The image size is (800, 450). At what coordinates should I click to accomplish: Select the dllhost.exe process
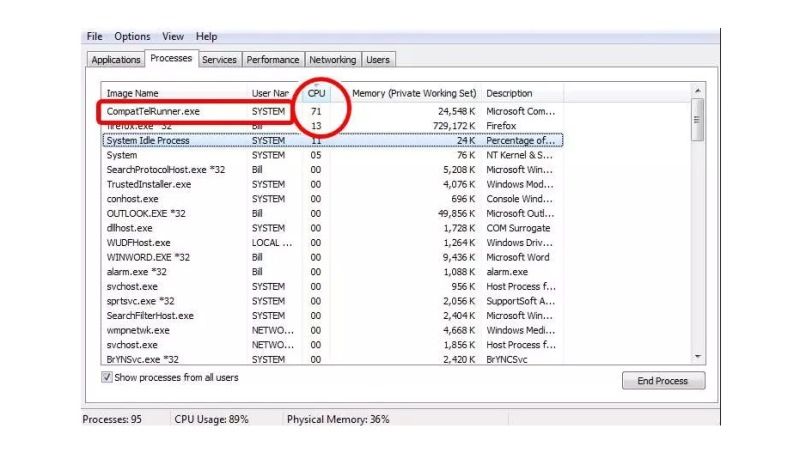[x=333, y=228]
